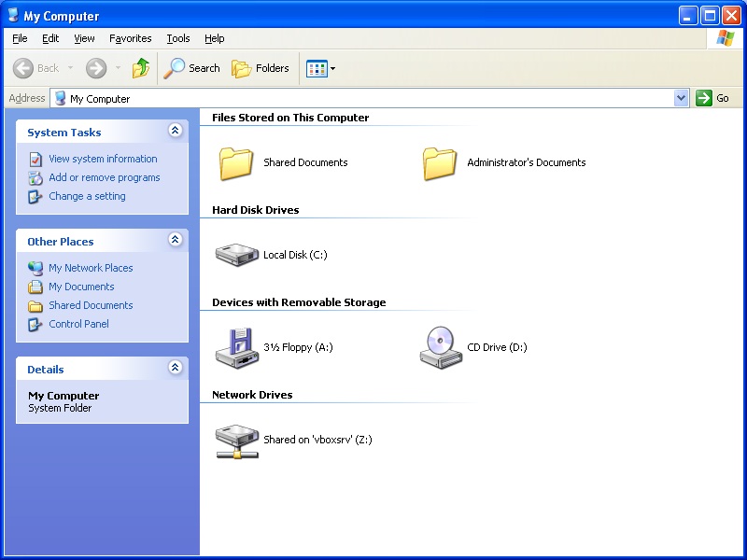747x560 pixels.
Task: Open the Edit menu
Action: [x=50, y=38]
